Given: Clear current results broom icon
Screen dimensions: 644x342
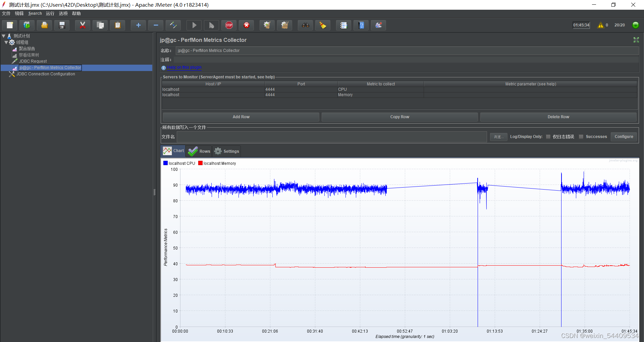Looking at the screenshot, I should pos(267,25).
